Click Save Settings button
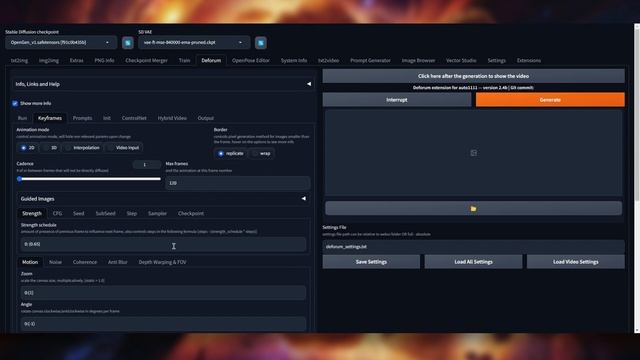The width and height of the screenshot is (640, 360). [x=371, y=262]
